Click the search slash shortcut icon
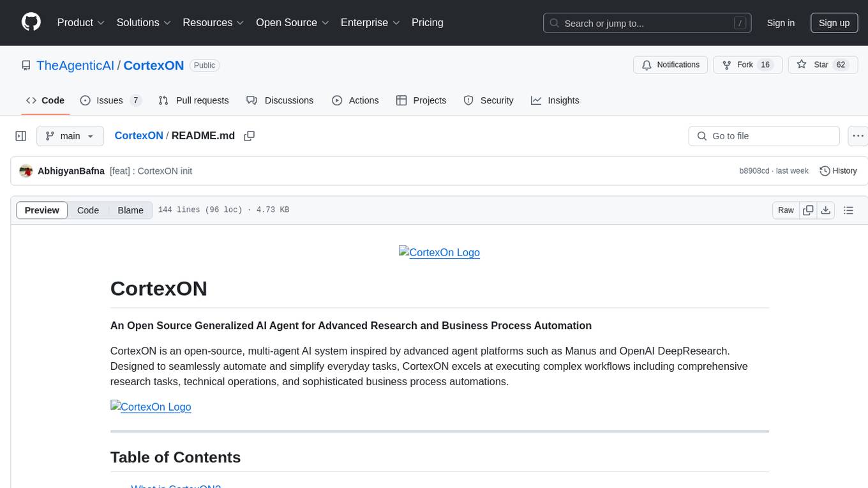Screen dimensions: 868x488 (x=740, y=23)
